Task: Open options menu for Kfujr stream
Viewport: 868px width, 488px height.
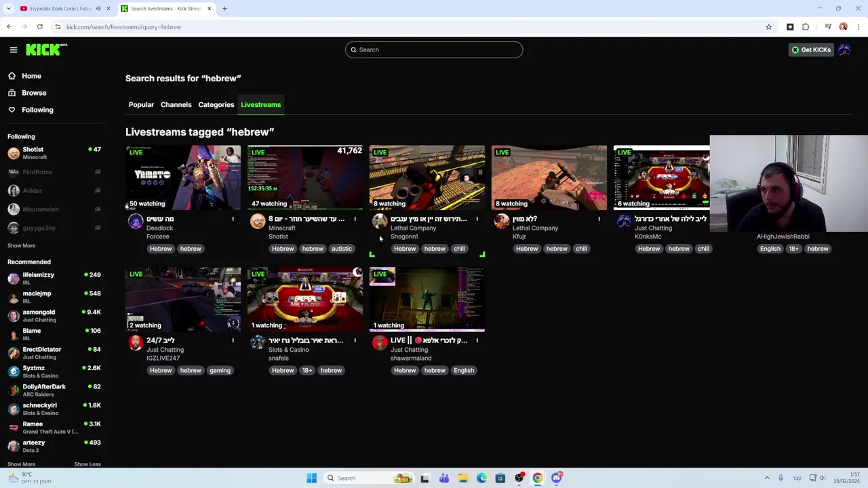Action: (599, 219)
